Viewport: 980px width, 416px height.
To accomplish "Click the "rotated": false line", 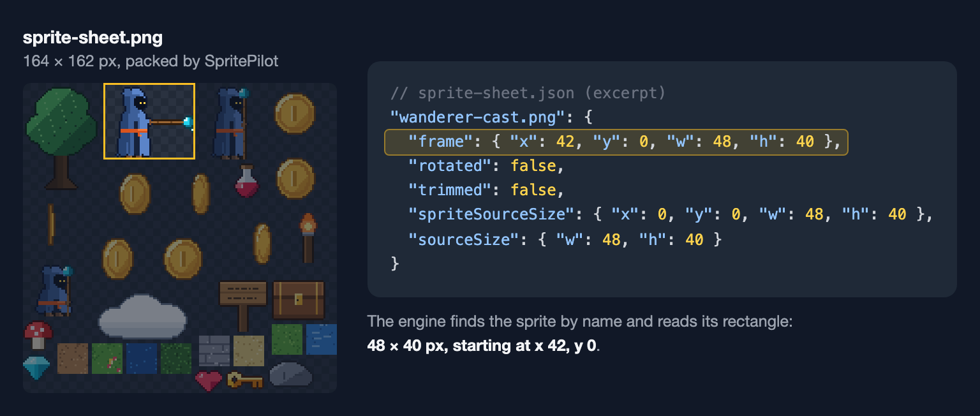I will (x=486, y=166).
